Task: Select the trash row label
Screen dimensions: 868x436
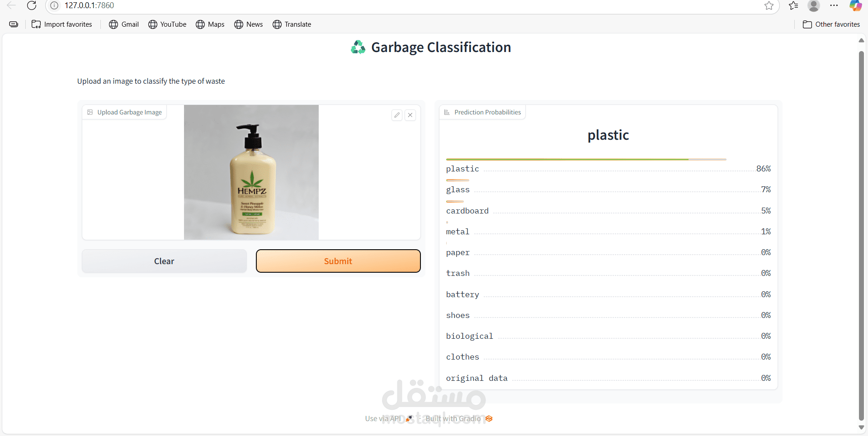Action: click(458, 273)
